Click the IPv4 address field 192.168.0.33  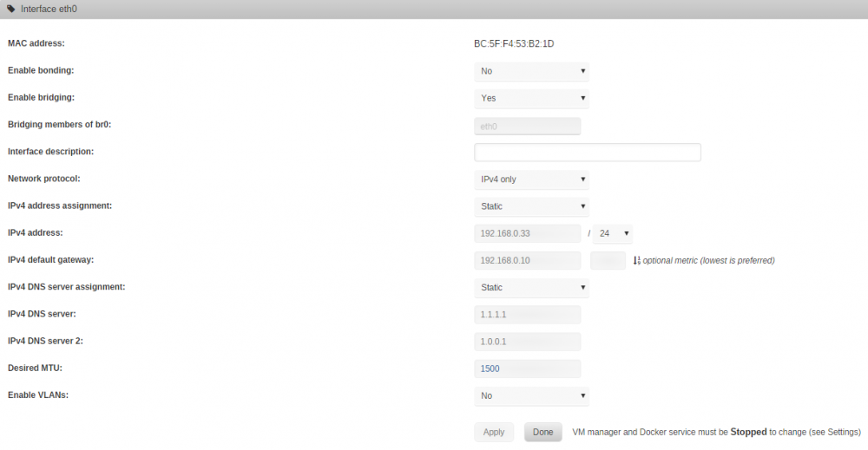tap(528, 234)
